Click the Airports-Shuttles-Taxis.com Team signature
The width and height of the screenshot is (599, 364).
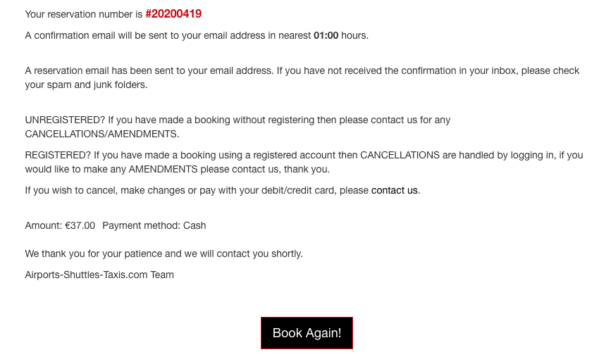99,275
